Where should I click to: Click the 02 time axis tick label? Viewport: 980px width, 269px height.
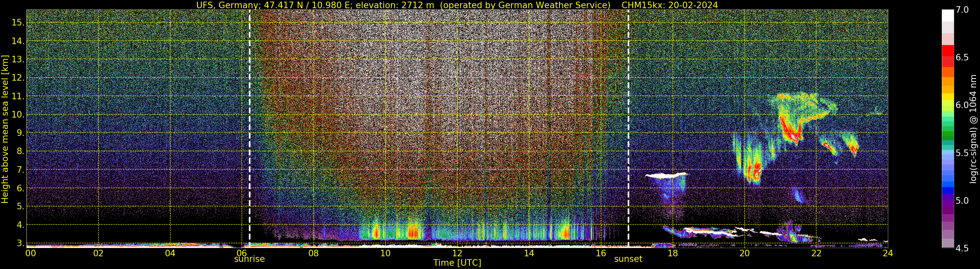(x=98, y=253)
